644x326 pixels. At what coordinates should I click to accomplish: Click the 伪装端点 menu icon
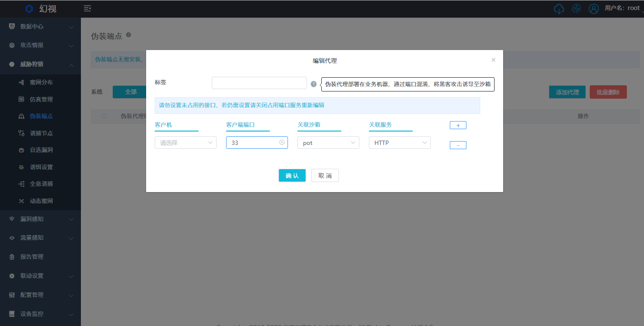(21, 116)
